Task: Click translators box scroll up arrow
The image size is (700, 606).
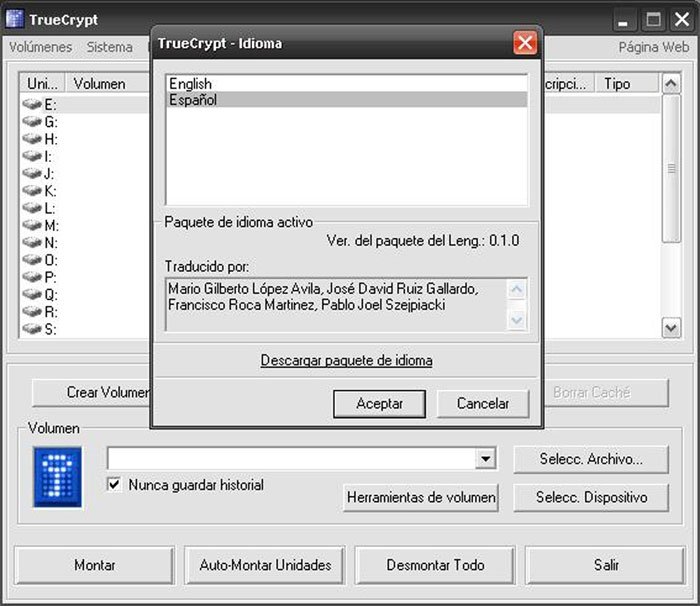Action: 517,289
